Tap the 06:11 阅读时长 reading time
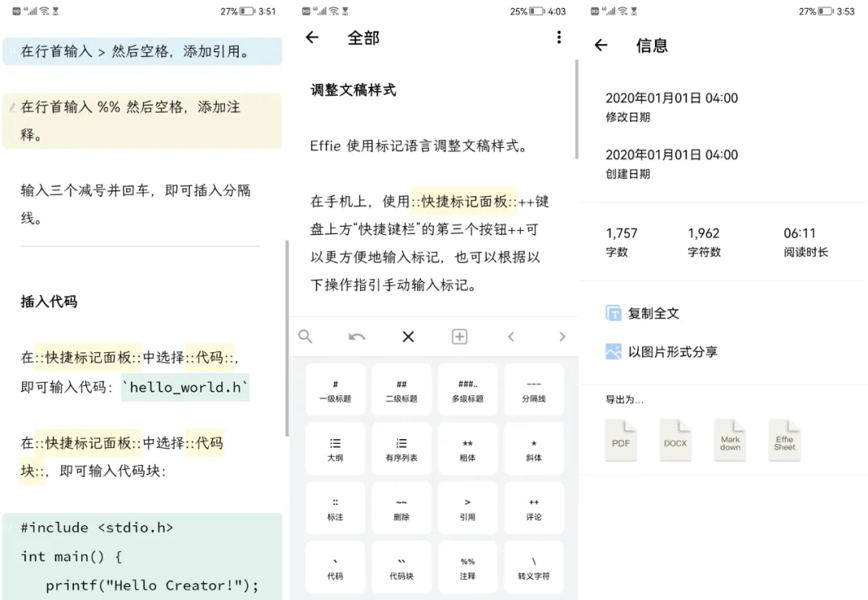The width and height of the screenshot is (868, 600). coord(805,241)
